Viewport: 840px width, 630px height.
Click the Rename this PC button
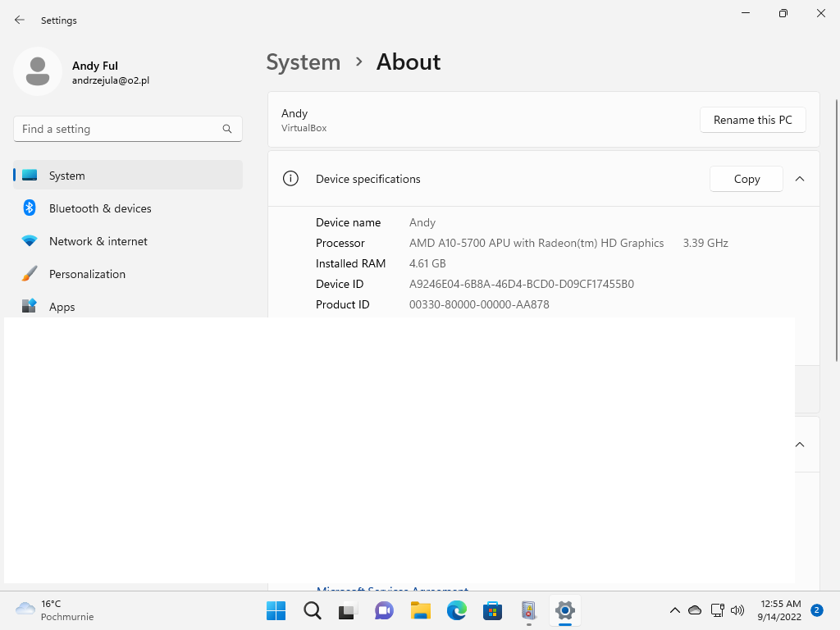tap(752, 120)
